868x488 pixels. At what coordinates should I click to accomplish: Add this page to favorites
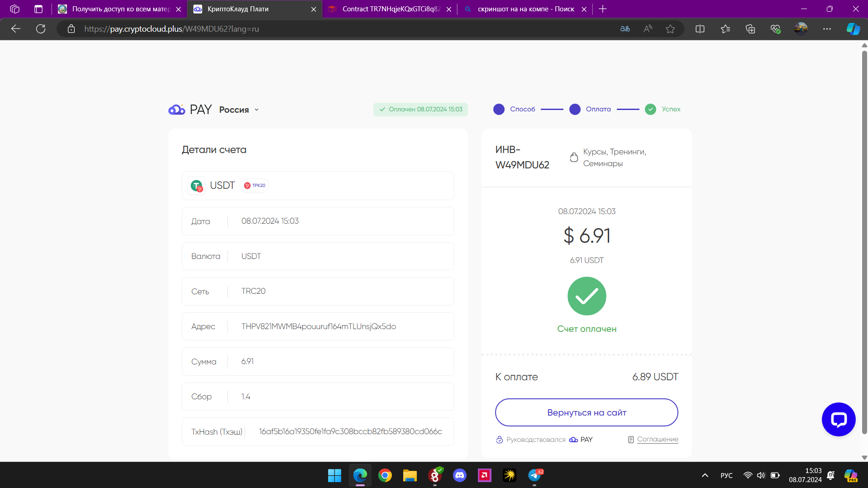[670, 29]
